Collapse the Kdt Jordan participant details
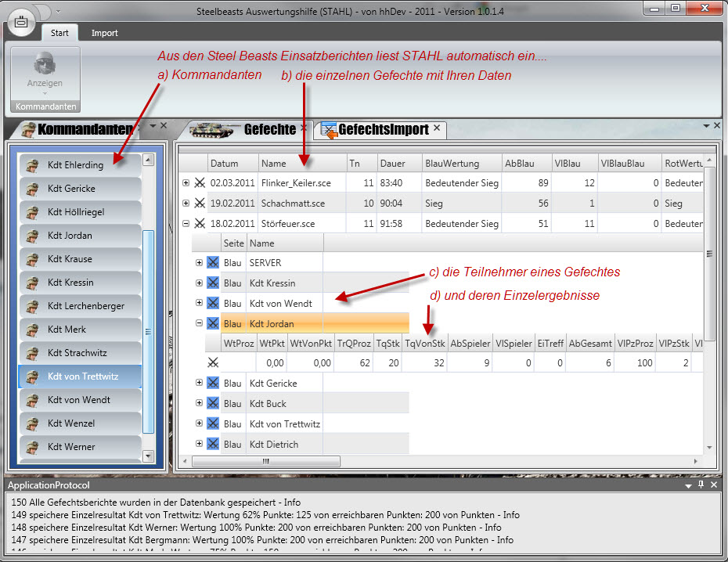This screenshot has height=562, width=728. (x=200, y=323)
